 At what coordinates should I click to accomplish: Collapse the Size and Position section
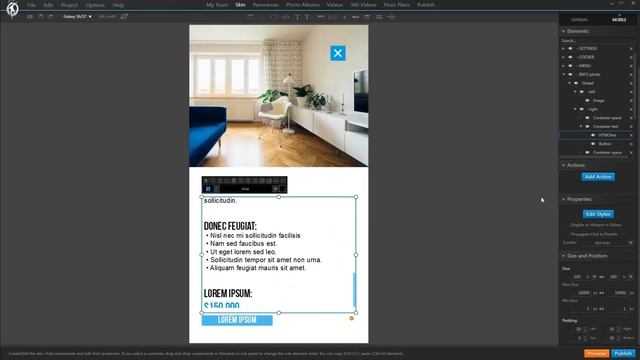click(564, 256)
